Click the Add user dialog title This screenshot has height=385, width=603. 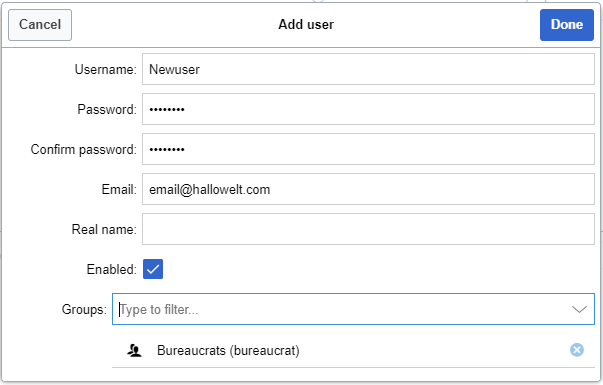coord(306,25)
